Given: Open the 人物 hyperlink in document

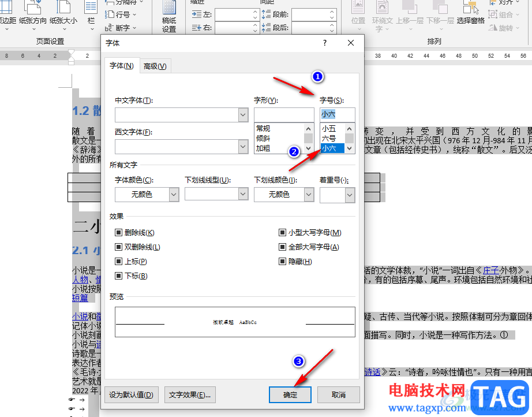Looking at the screenshot, I should pyautogui.click(x=80, y=280).
